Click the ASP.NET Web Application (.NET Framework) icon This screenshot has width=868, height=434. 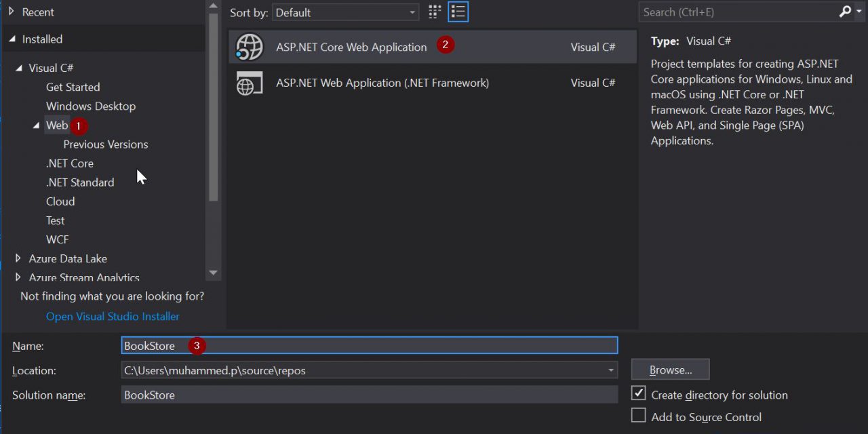click(x=249, y=83)
